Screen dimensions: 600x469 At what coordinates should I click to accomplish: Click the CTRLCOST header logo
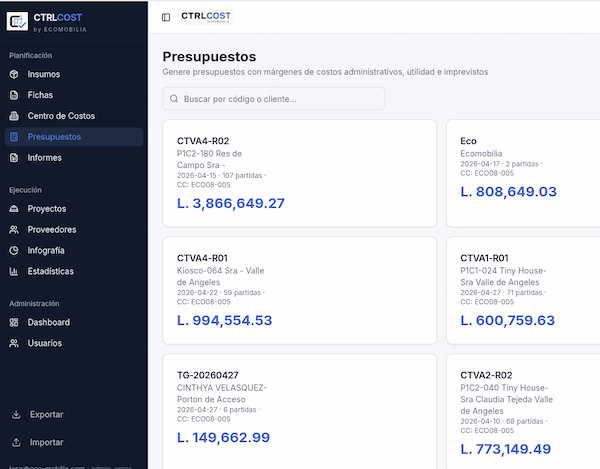(x=207, y=17)
